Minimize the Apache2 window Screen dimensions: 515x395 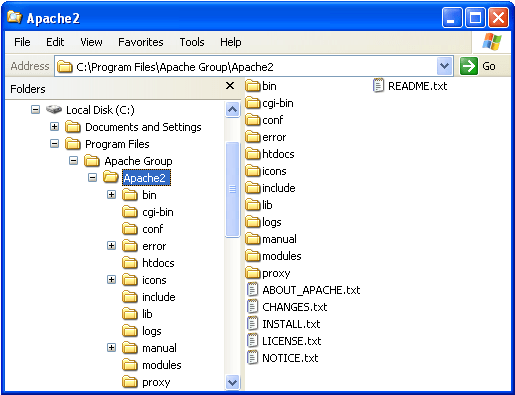point(452,17)
